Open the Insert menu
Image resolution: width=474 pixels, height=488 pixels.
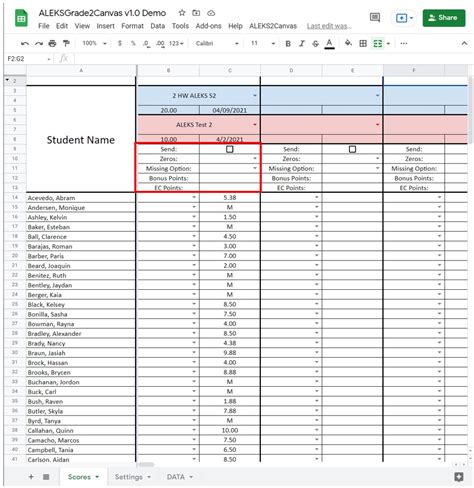(105, 26)
